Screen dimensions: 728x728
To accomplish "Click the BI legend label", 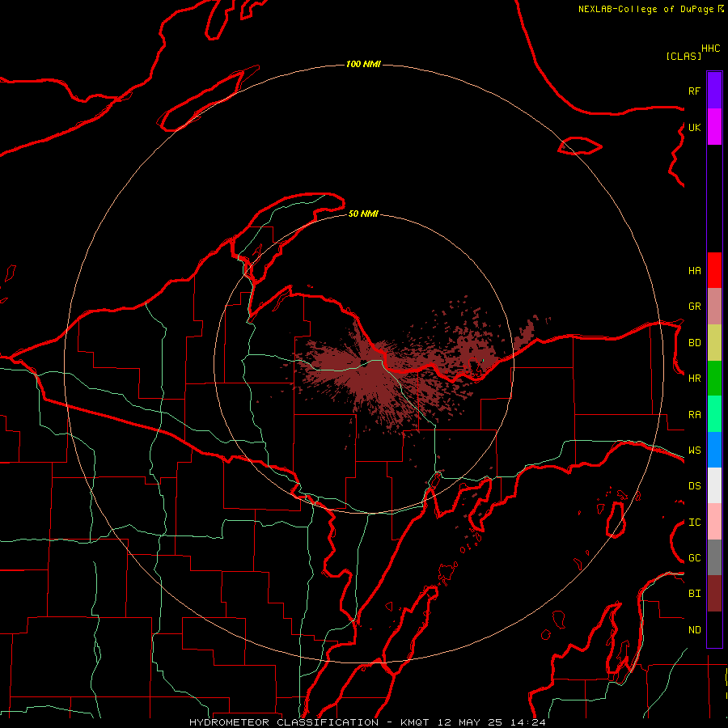I will [x=694, y=594].
